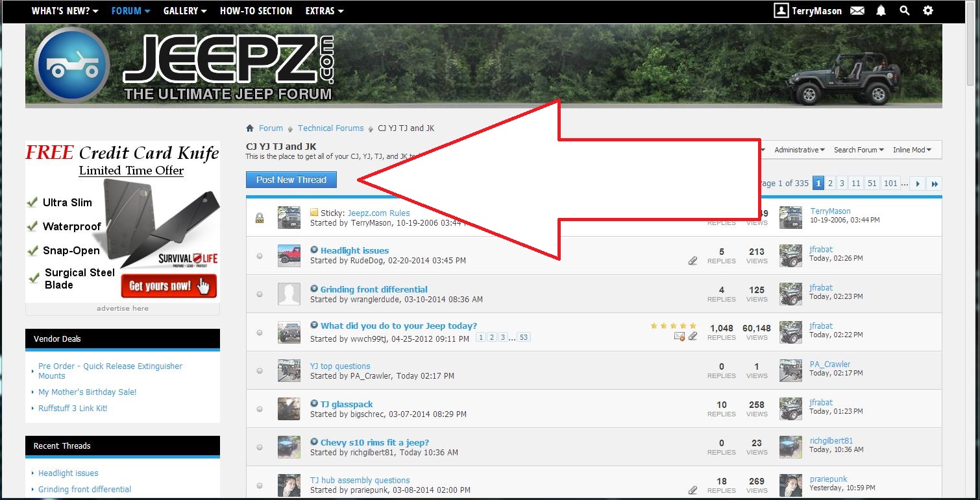Open What did you do to your Jeep today?
Viewport: 980px width, 500px height.
coord(398,326)
